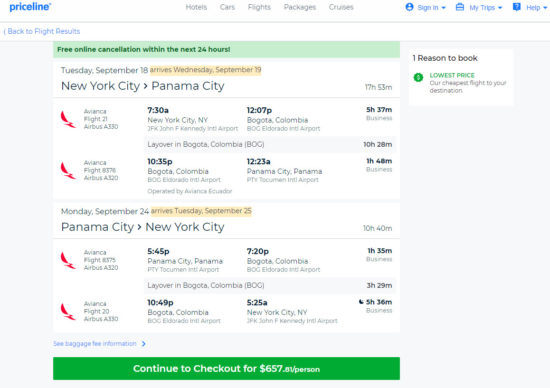Go to the Cruises section
Viewport: 550px width, 388px height.
pyautogui.click(x=341, y=7)
